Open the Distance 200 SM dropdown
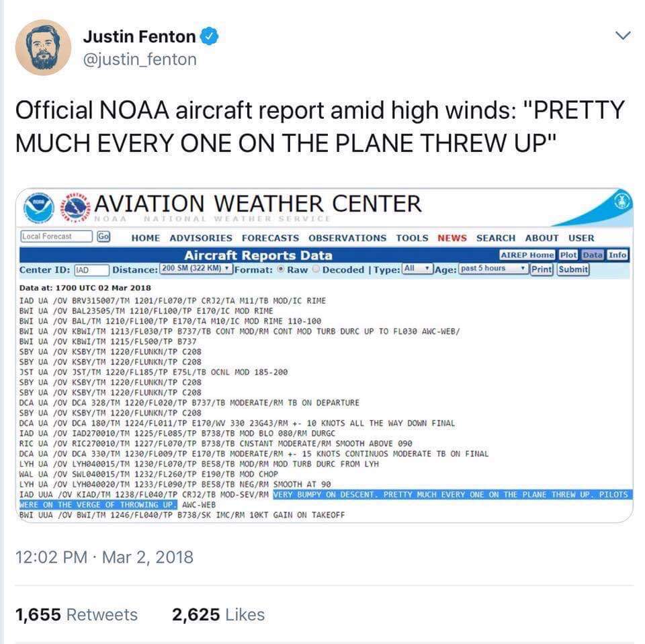This screenshot has width=645, height=644. [196, 269]
